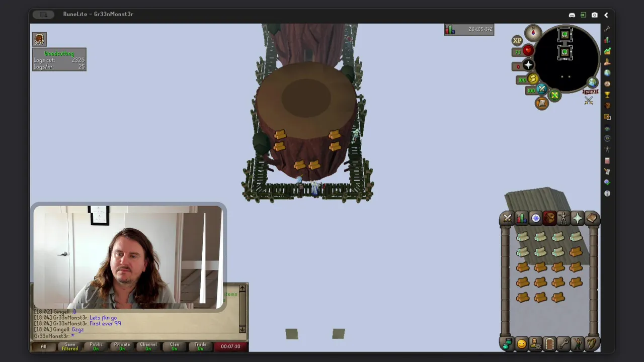The width and height of the screenshot is (644, 362).
Task: Select the Public chat tab
Action: click(x=96, y=346)
